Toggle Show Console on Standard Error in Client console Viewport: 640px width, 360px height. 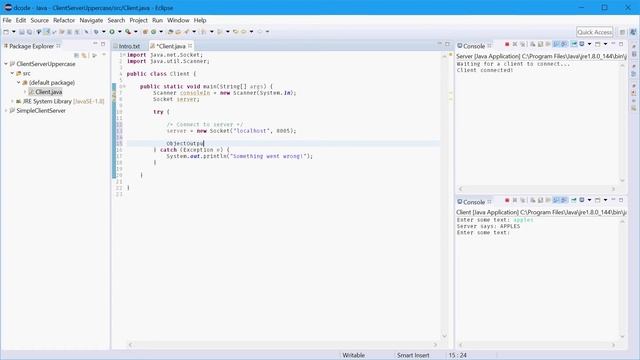pyautogui.click(x=563, y=200)
